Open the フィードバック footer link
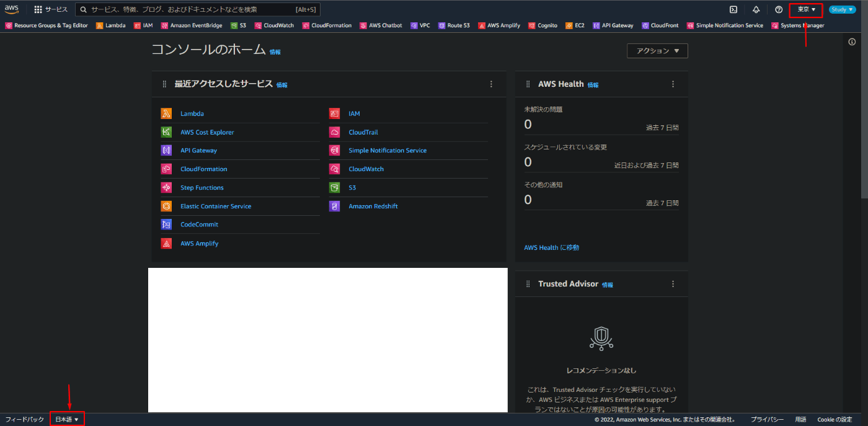868x426 pixels. [25, 419]
